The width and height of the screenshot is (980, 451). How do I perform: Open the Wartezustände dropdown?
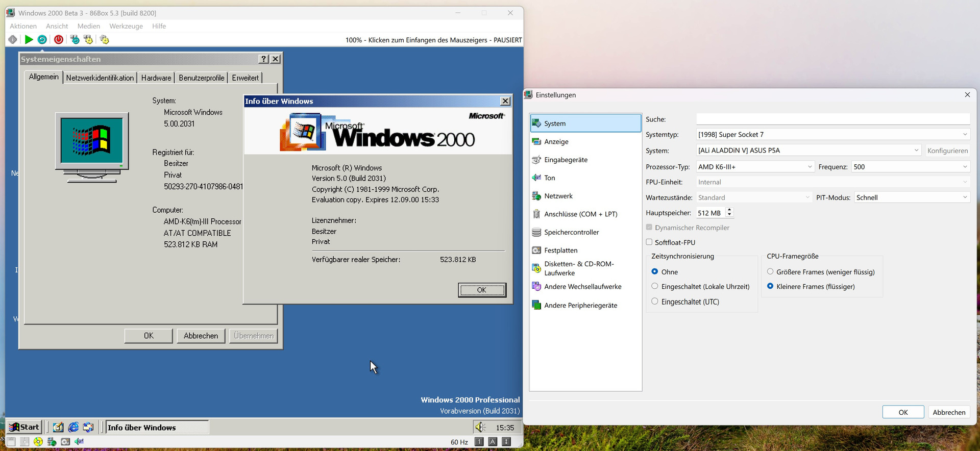pos(754,197)
